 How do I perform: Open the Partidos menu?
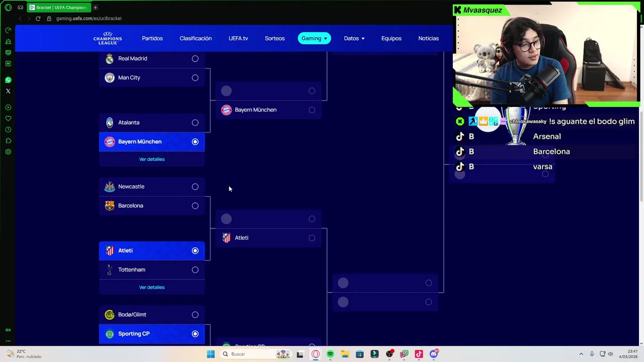152,38
